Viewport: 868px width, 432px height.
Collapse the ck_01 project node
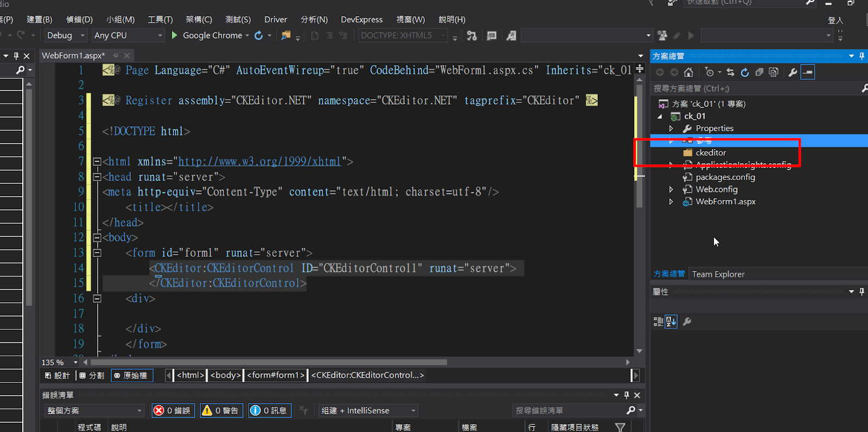tap(660, 117)
